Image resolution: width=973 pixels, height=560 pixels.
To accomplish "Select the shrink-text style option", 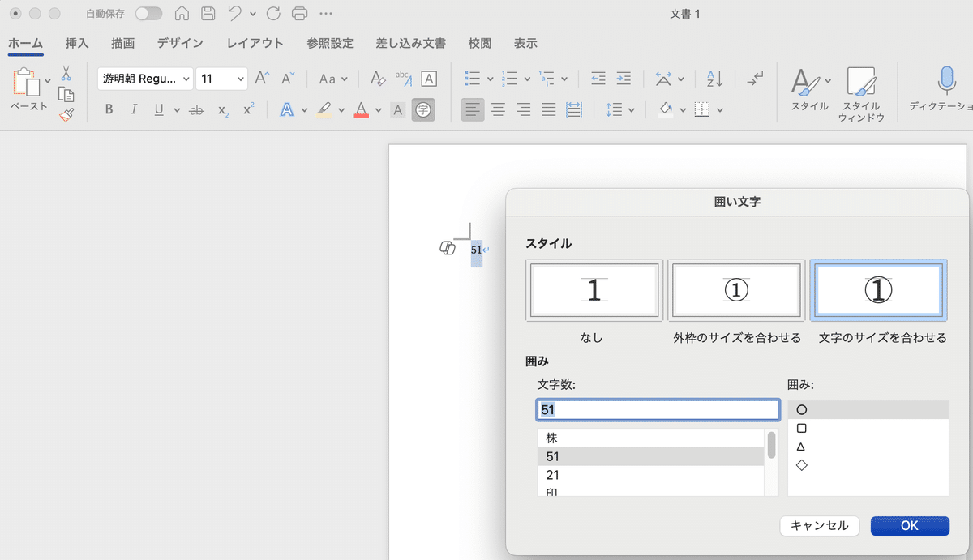I will (x=878, y=290).
